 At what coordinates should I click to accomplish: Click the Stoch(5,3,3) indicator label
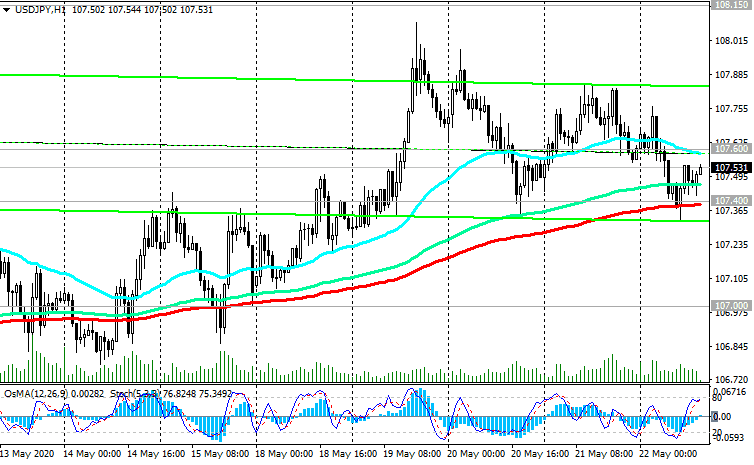point(135,393)
